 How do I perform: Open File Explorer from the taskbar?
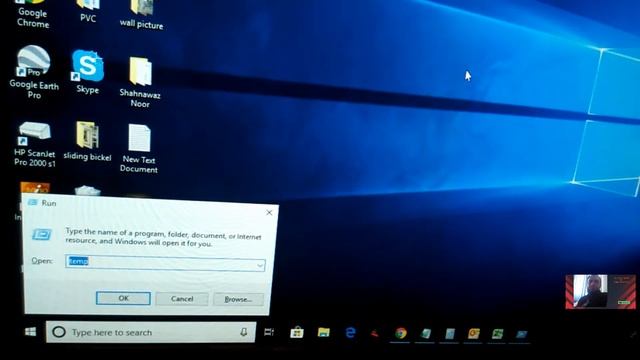(324, 332)
